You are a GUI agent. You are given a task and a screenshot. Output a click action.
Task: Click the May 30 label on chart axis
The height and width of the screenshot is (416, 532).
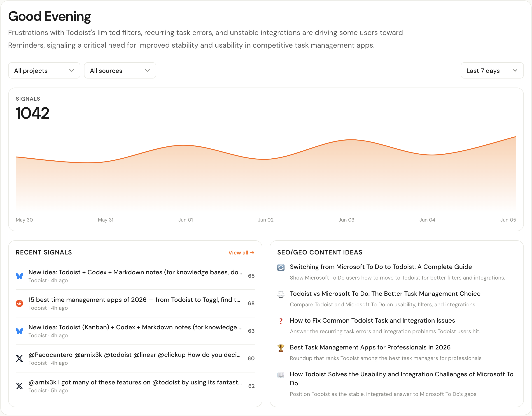pyautogui.click(x=24, y=220)
